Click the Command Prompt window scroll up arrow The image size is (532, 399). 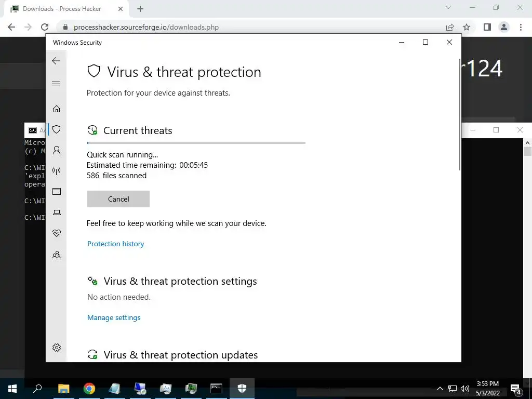click(528, 143)
